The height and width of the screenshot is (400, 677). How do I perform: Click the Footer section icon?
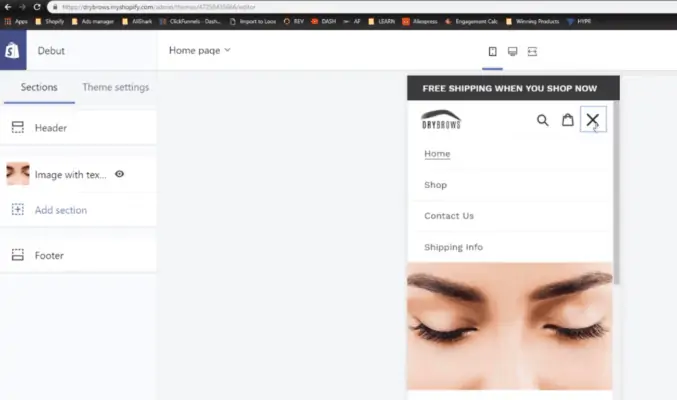tap(18, 255)
